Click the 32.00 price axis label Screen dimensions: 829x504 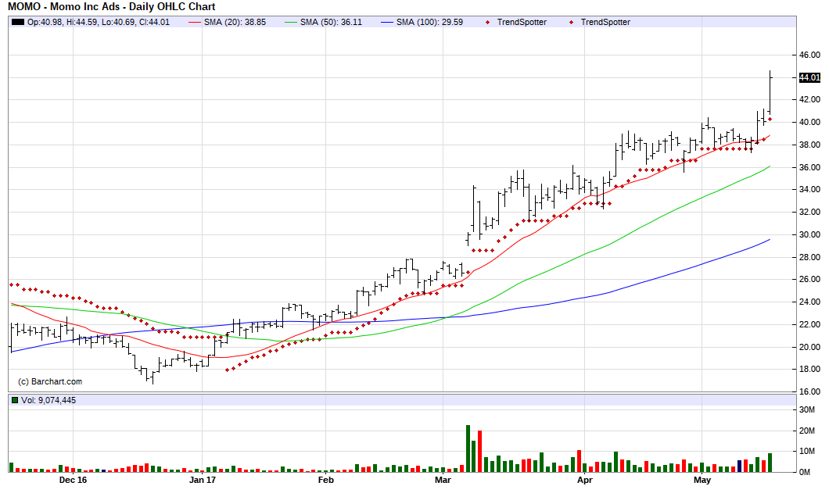pyautogui.click(x=809, y=212)
